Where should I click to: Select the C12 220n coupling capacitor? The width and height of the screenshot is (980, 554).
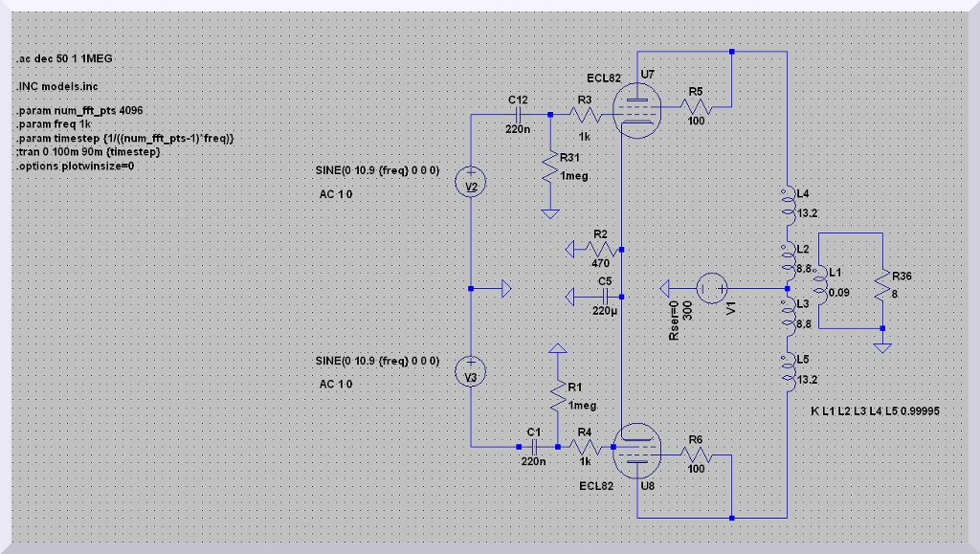click(x=518, y=114)
